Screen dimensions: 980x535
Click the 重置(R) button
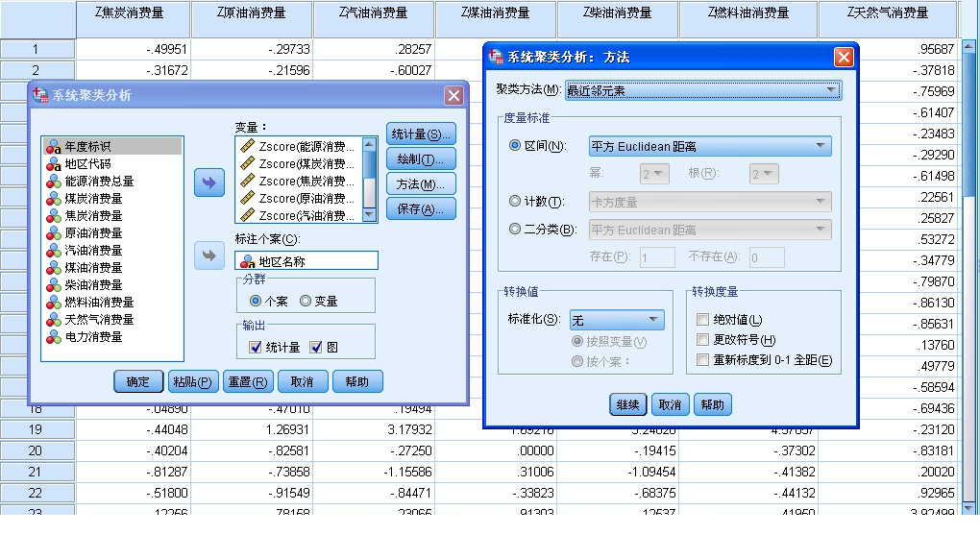(248, 382)
